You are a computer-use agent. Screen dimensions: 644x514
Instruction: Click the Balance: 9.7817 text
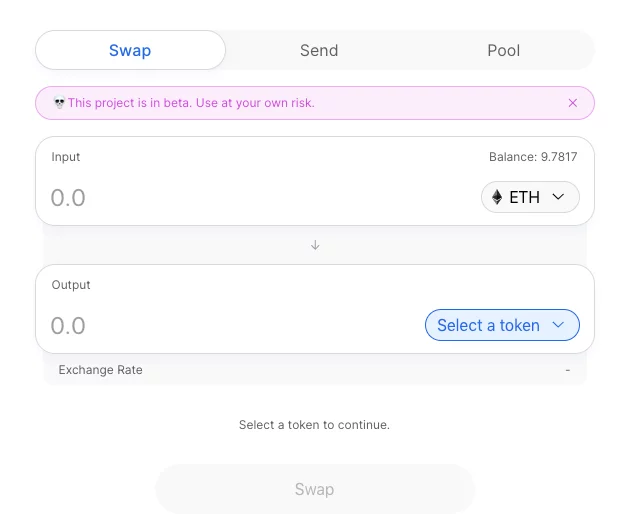pos(533,157)
